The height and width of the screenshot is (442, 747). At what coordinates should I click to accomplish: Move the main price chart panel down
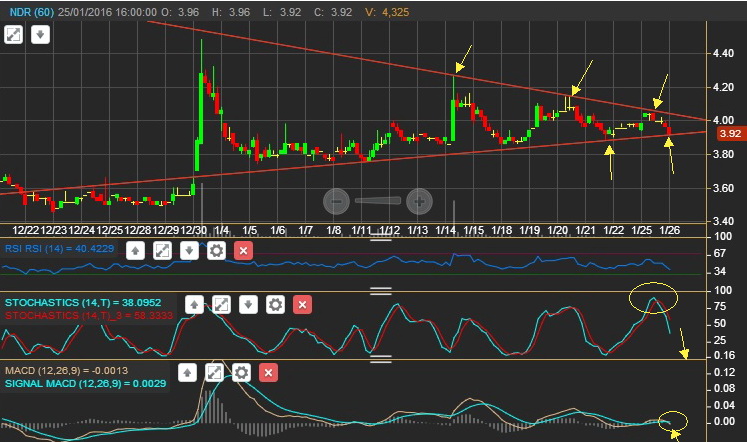(x=40, y=34)
